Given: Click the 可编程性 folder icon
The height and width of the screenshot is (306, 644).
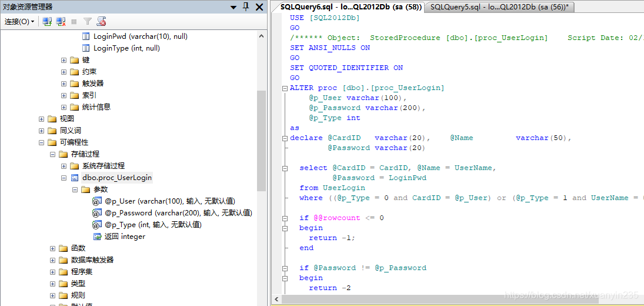Looking at the screenshot, I should point(52,142).
